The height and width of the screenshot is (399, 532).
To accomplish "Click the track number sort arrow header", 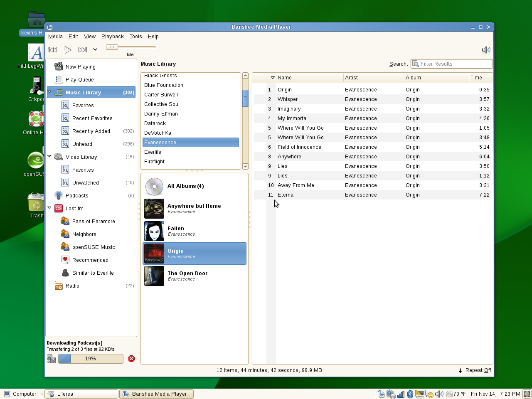I will tap(273, 78).
